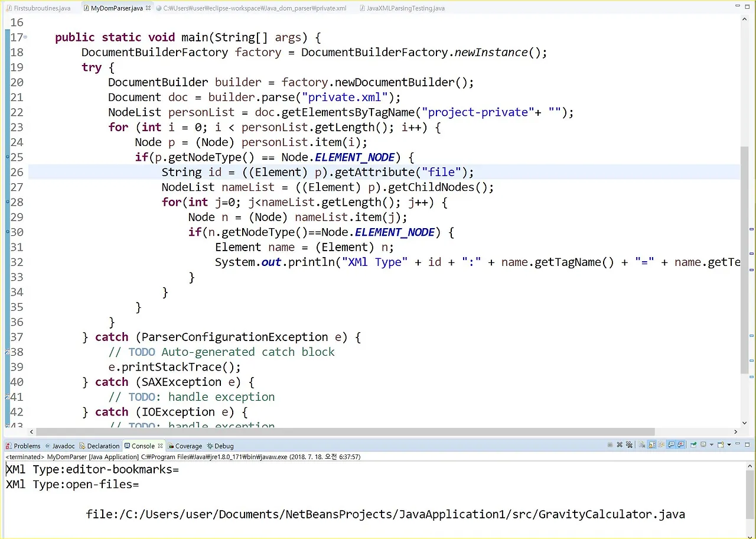Open the Problems view tab
Image resolution: width=756 pixels, height=539 pixels.
(23, 446)
